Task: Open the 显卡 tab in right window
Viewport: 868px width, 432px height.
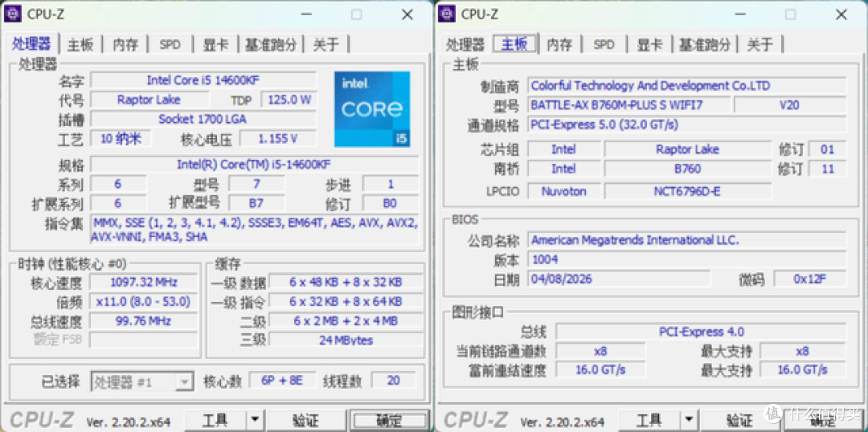Action: (x=650, y=45)
